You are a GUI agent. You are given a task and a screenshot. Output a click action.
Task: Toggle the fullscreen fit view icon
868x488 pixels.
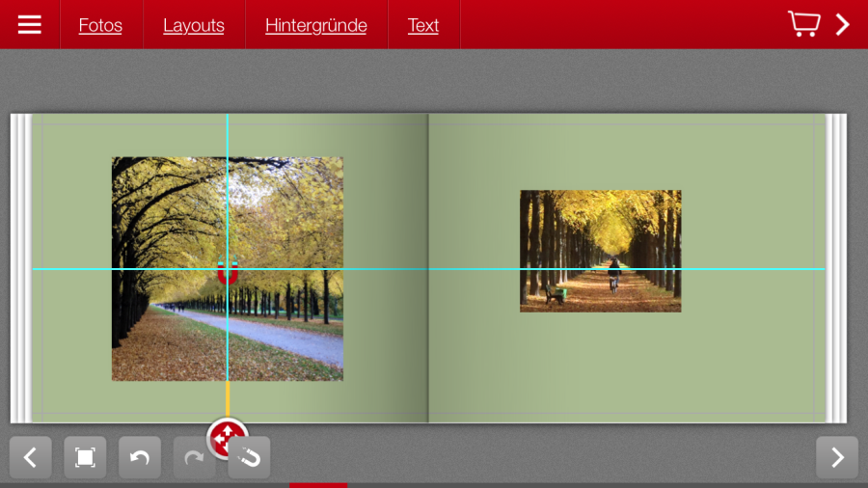(85, 457)
